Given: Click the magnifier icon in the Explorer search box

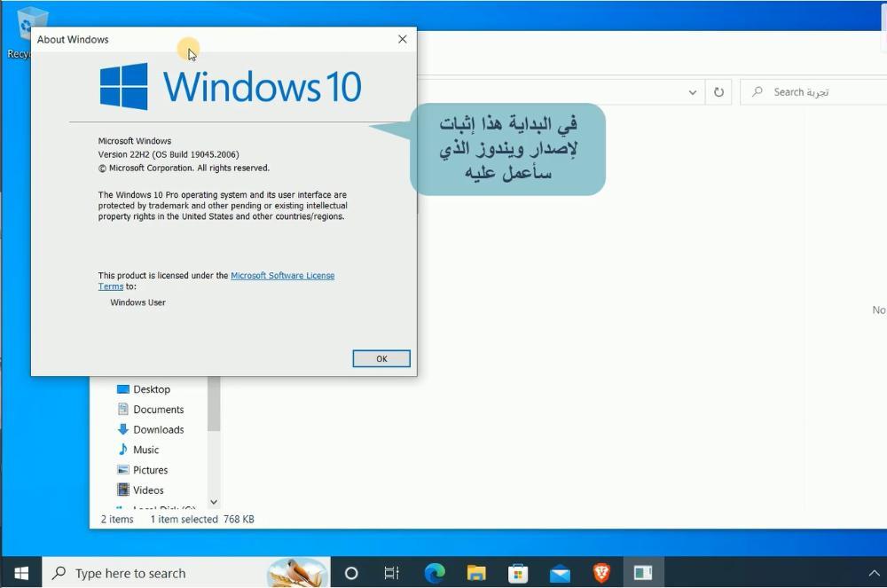Looking at the screenshot, I should click(x=757, y=91).
